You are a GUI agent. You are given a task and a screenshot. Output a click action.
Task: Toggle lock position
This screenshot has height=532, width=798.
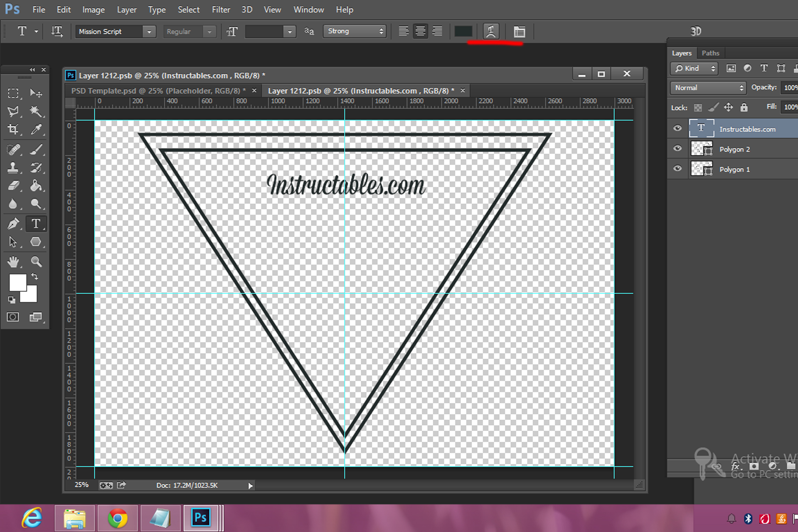point(729,108)
